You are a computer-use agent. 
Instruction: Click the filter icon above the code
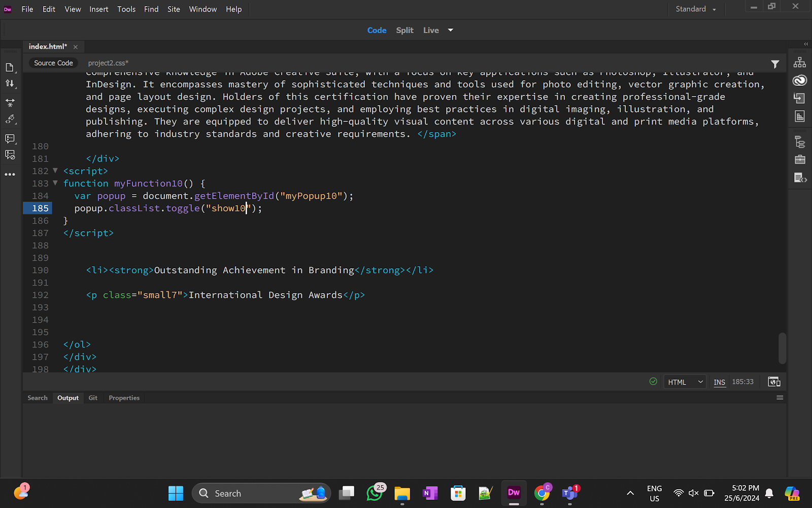pyautogui.click(x=775, y=64)
